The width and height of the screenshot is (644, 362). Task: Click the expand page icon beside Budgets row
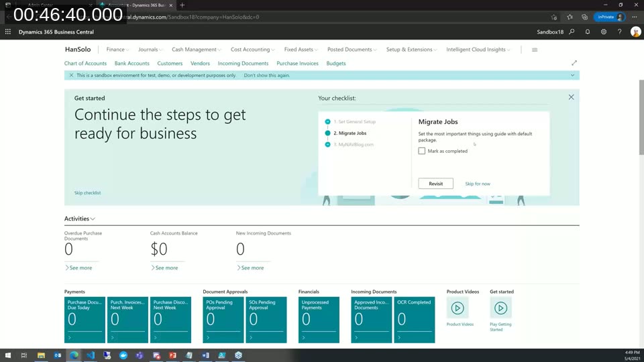[x=574, y=63]
